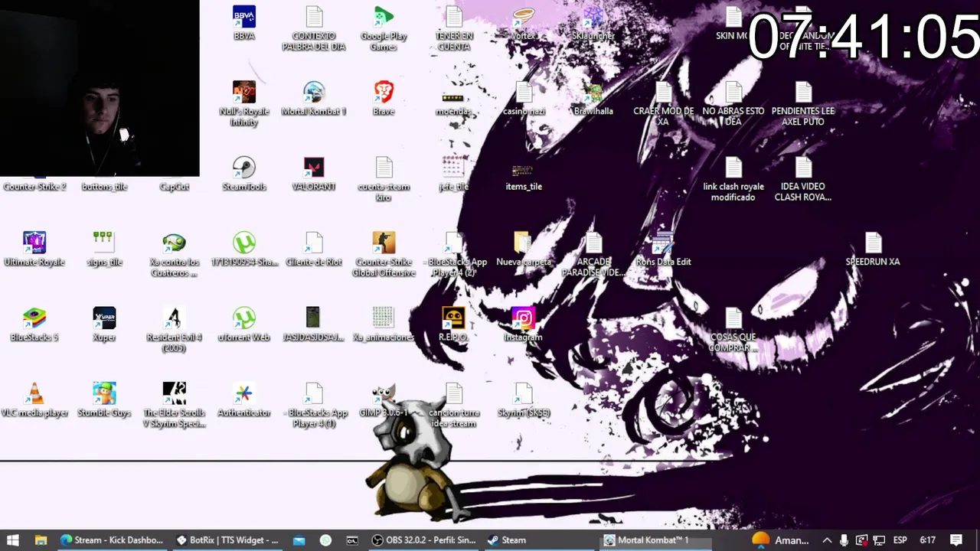
Task: Open the VALORANT desktop icon
Action: [x=314, y=174]
